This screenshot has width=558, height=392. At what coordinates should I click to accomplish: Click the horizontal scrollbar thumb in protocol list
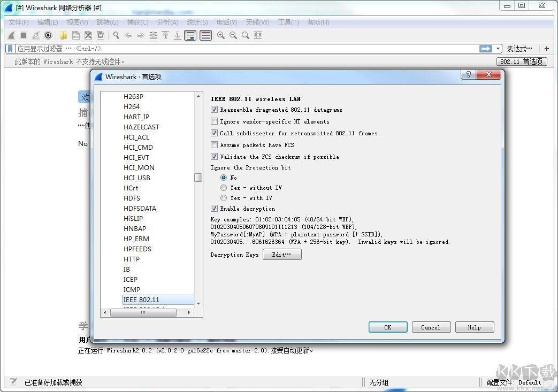143,312
